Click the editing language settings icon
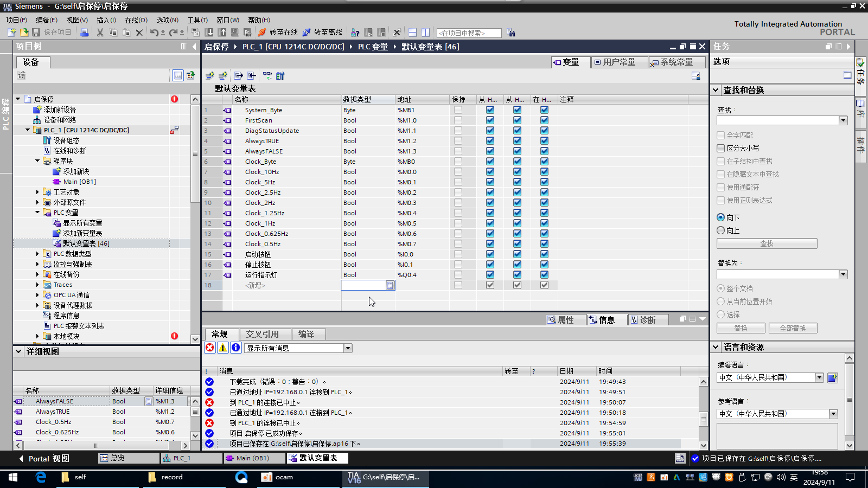The image size is (868, 488). (833, 377)
